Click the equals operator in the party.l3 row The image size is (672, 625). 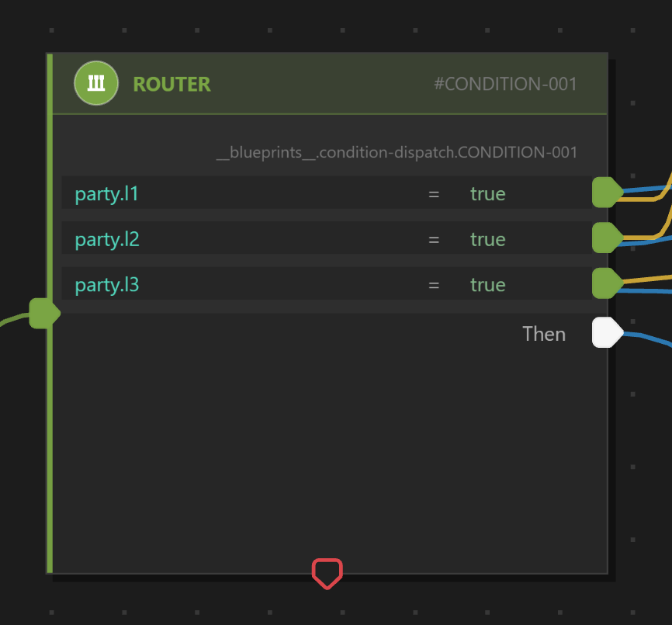tap(434, 286)
